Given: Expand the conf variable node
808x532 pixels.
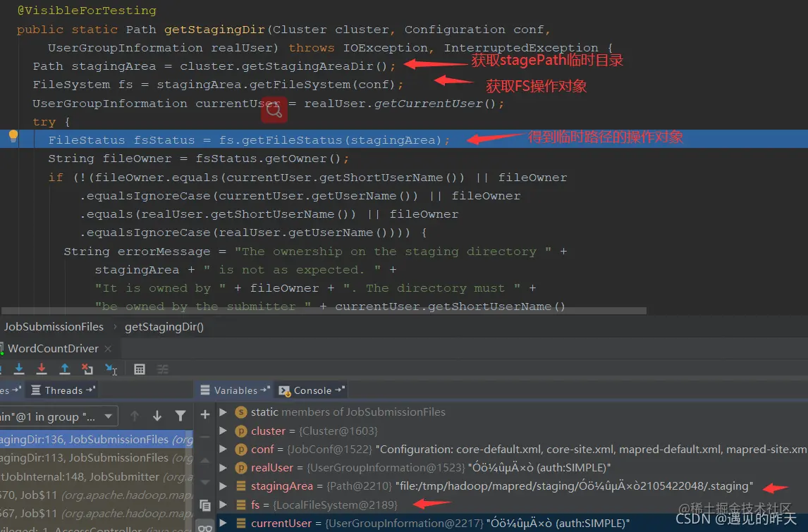Looking at the screenshot, I should 223,449.
